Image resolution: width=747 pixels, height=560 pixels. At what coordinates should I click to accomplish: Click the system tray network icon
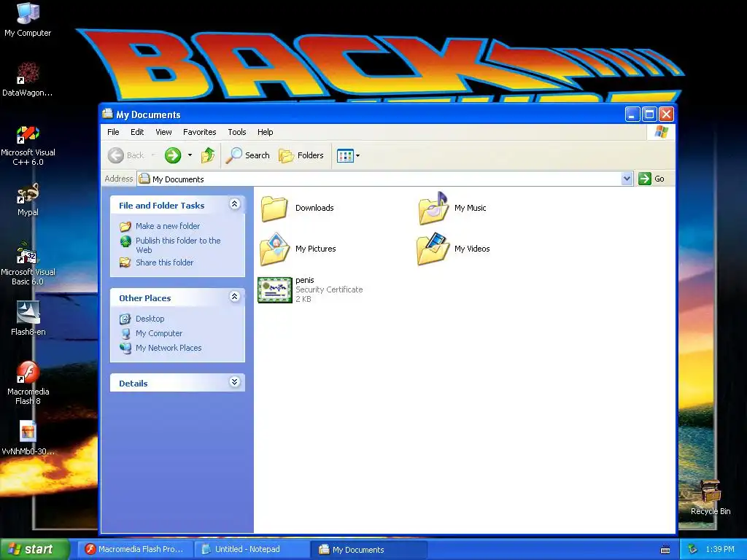click(x=692, y=550)
